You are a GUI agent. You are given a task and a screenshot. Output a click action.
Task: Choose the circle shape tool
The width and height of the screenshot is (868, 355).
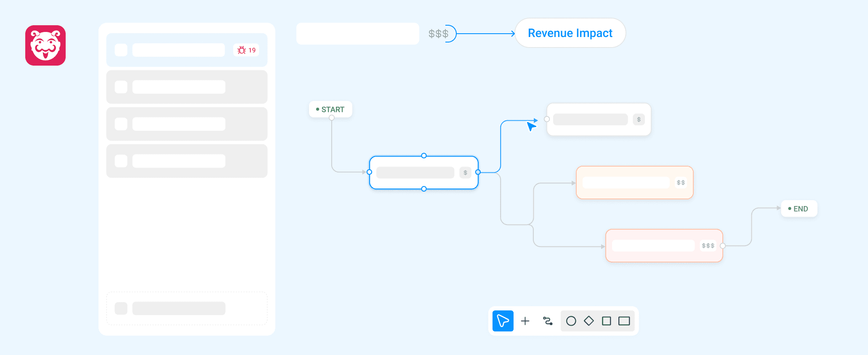pyautogui.click(x=571, y=321)
